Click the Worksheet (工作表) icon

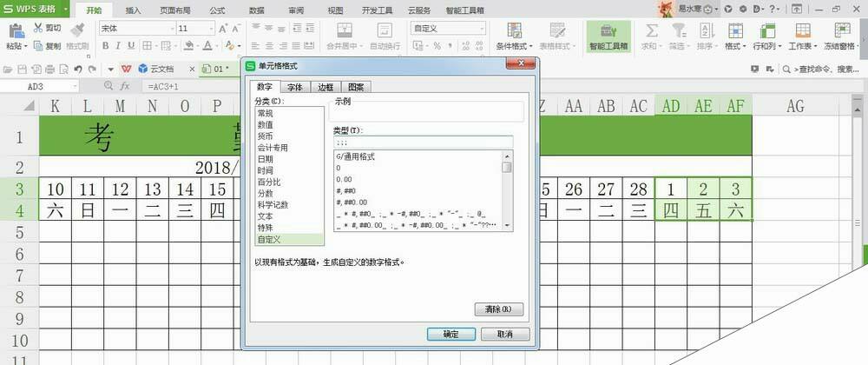point(803,30)
